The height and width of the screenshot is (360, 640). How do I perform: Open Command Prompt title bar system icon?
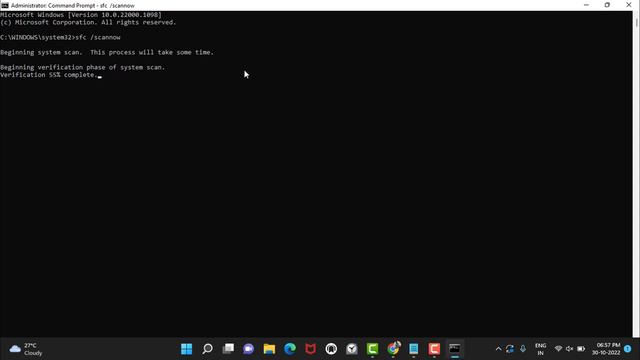point(4,5)
